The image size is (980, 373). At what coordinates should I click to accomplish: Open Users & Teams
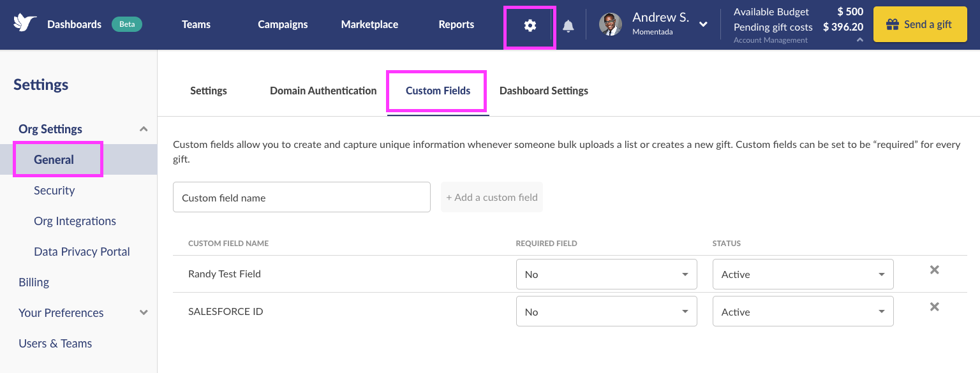click(56, 343)
